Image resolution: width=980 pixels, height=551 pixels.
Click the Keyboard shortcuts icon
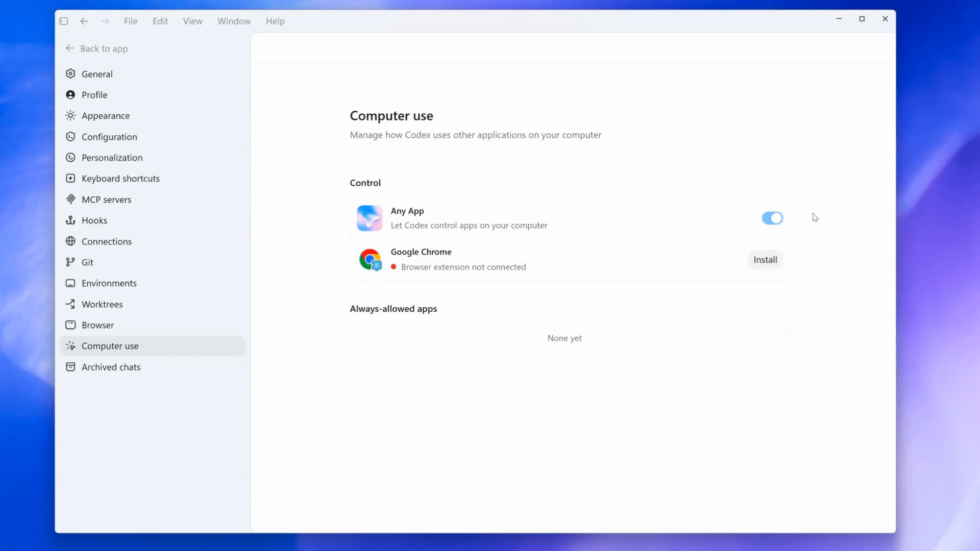(x=70, y=179)
